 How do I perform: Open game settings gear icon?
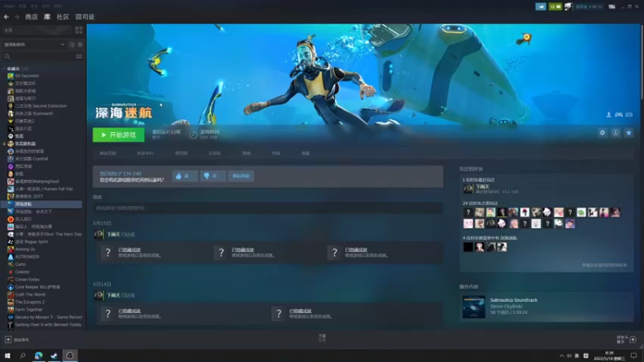click(x=602, y=133)
